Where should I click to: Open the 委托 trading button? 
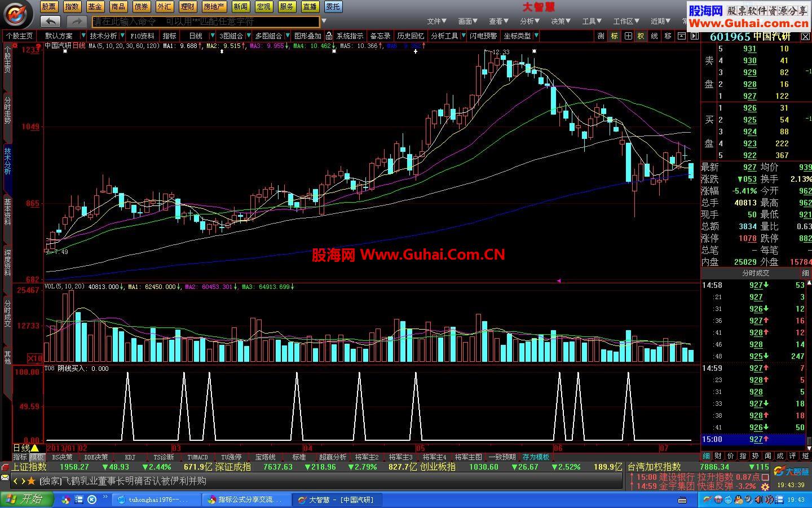coord(333,7)
